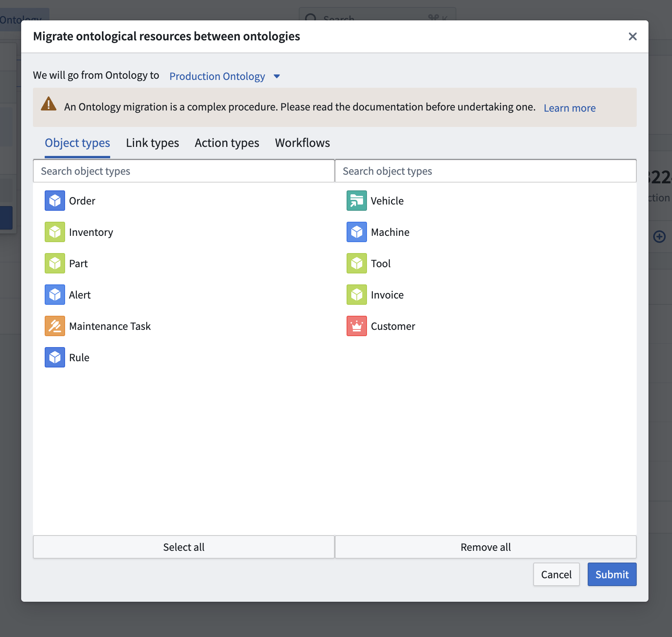Viewport: 672px width, 637px height.
Task: Select the Rule row label
Action: tap(79, 358)
